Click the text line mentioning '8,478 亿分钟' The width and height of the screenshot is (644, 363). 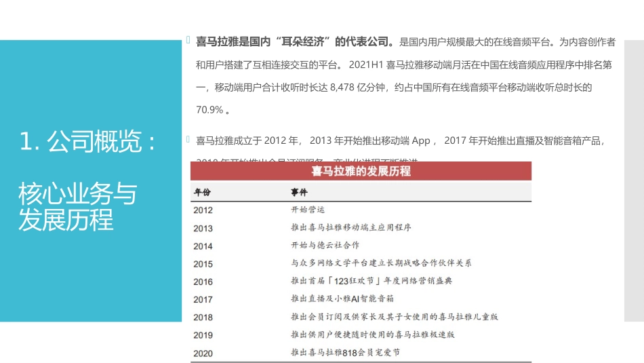coord(394,87)
